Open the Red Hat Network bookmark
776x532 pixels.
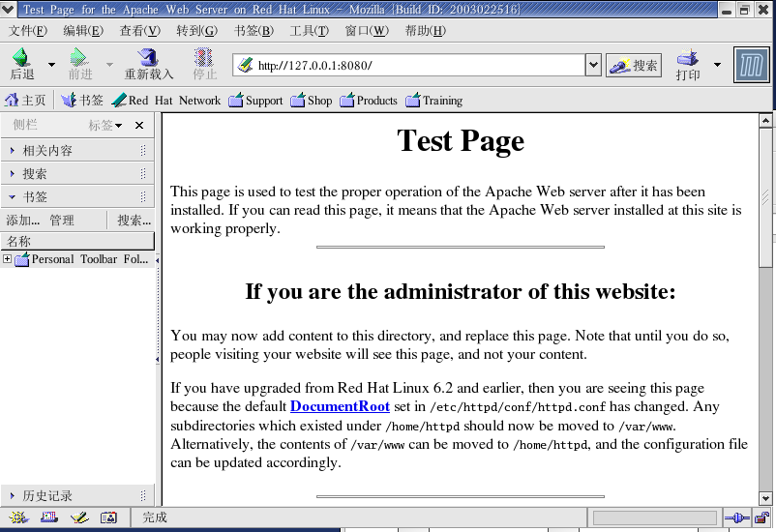point(165,101)
